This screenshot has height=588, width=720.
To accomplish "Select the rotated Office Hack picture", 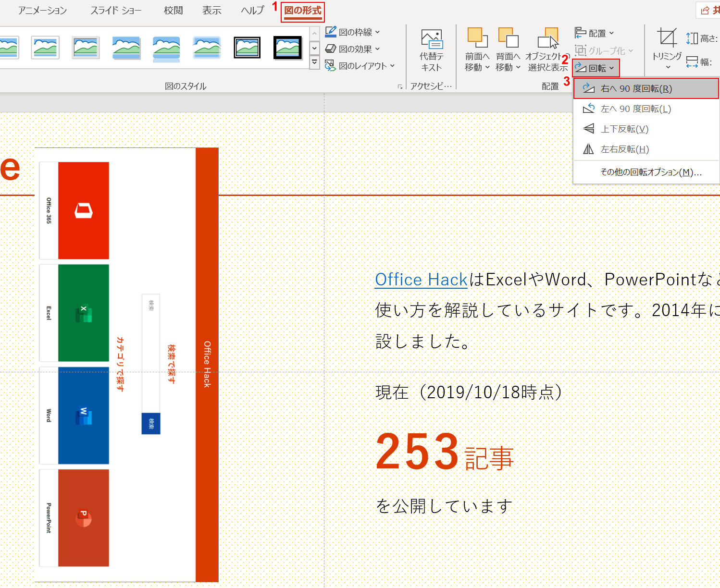I will click(126, 365).
